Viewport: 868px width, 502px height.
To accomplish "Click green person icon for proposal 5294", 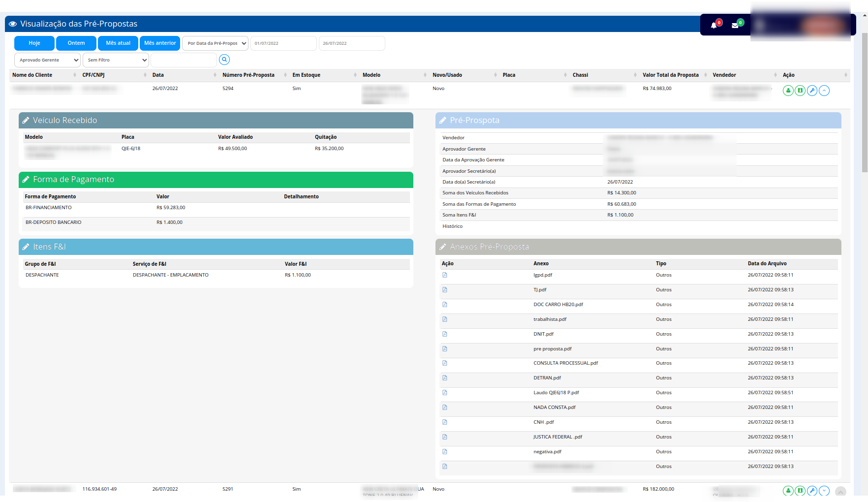I will click(788, 91).
